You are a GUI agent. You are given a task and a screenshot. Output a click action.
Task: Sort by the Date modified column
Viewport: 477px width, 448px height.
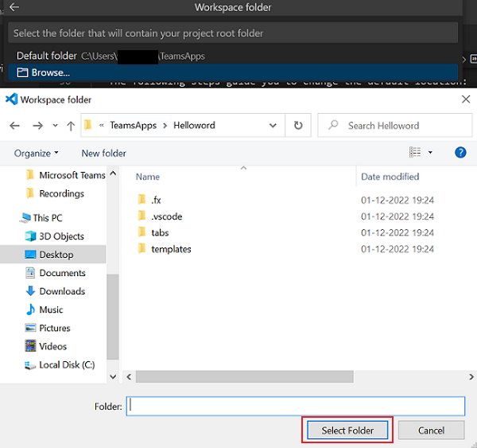pos(390,177)
